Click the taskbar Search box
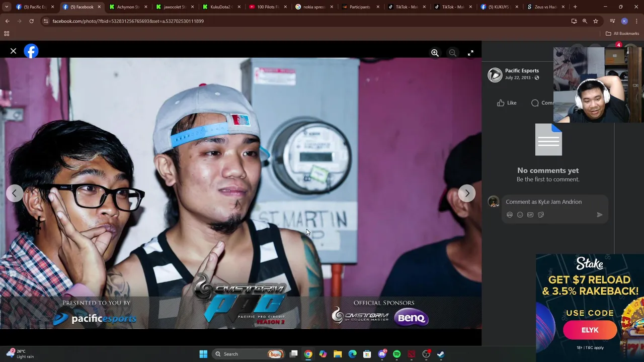644x362 pixels. pyautogui.click(x=250, y=354)
